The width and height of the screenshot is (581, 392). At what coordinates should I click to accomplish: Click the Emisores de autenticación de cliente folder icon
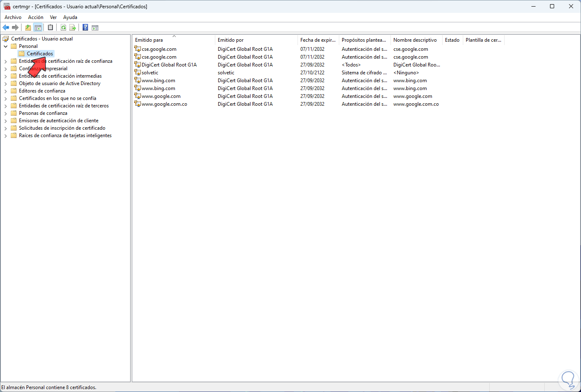point(14,121)
